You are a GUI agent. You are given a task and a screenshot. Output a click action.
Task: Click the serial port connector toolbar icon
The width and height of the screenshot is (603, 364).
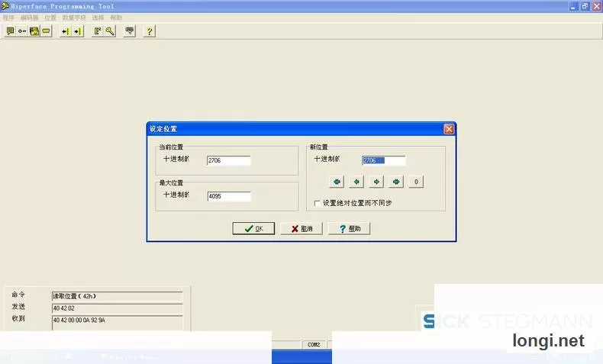pos(46,31)
